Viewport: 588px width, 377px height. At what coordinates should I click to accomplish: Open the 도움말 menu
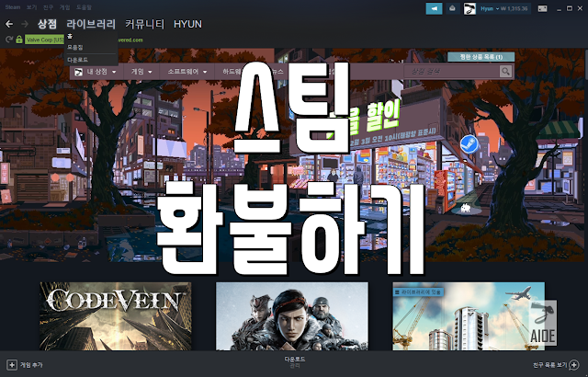click(84, 7)
